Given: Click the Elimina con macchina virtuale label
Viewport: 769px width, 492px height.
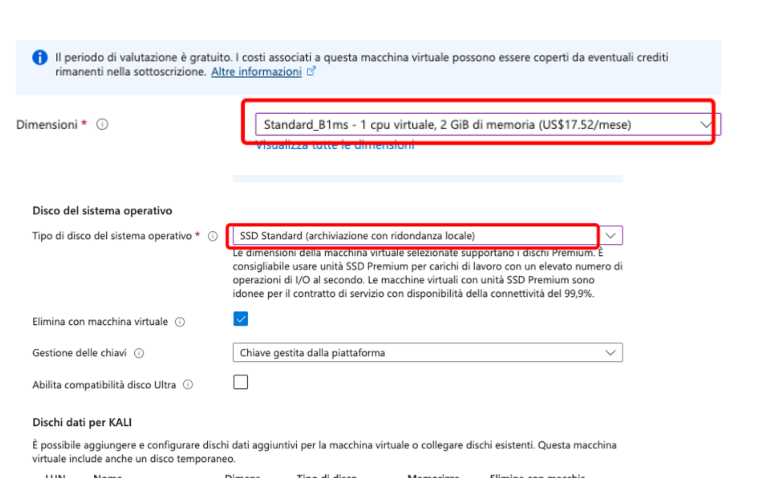Looking at the screenshot, I should 101,322.
